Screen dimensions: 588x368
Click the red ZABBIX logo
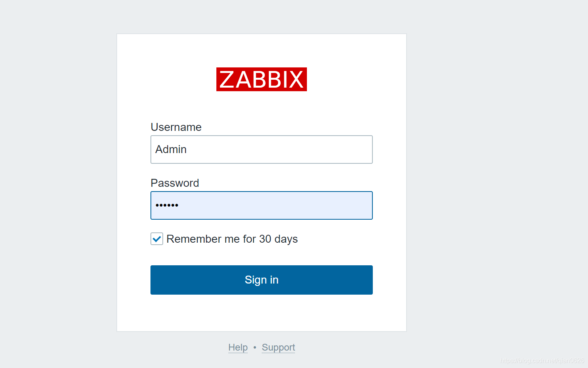coord(261,79)
